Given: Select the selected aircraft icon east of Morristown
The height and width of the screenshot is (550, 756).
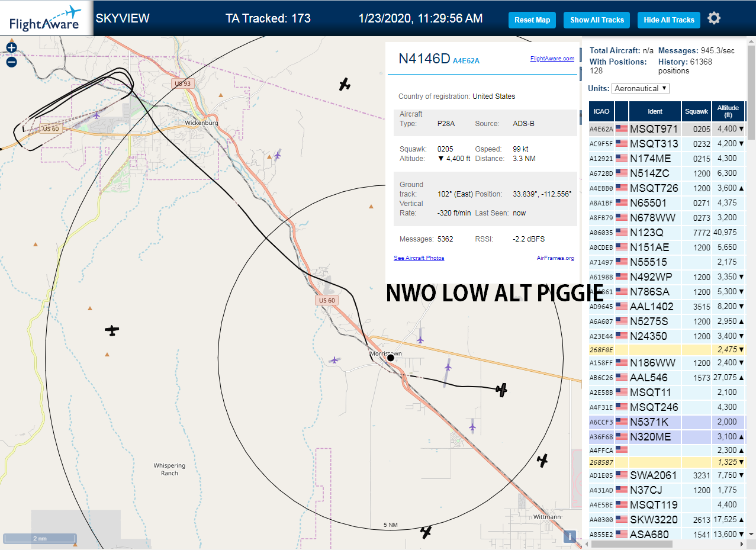Looking at the screenshot, I should click(502, 390).
